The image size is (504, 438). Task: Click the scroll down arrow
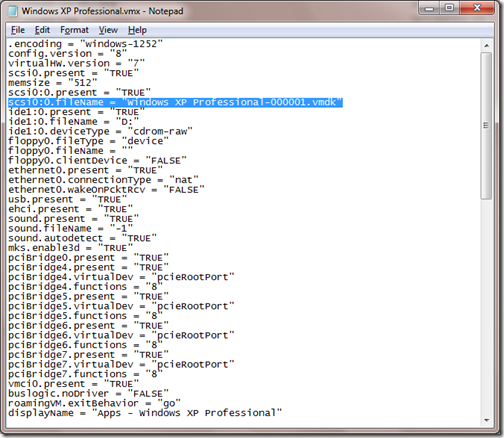coord(486,420)
